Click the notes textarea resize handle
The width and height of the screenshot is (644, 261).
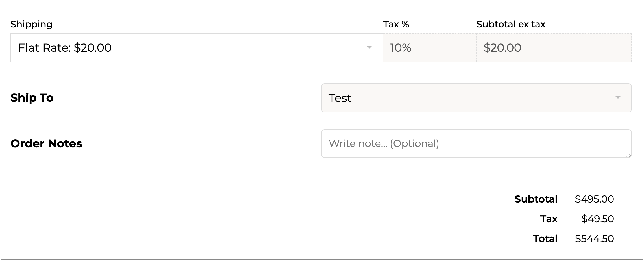click(x=628, y=155)
